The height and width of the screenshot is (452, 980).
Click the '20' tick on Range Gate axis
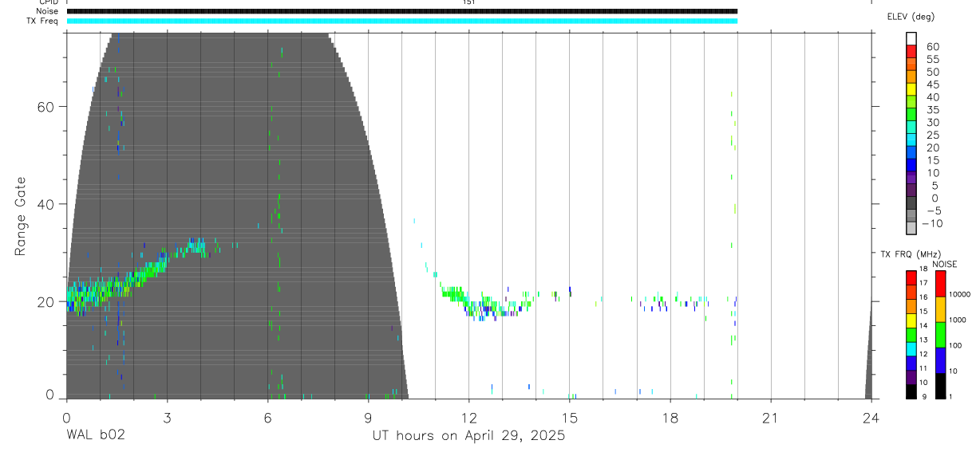coord(47,302)
